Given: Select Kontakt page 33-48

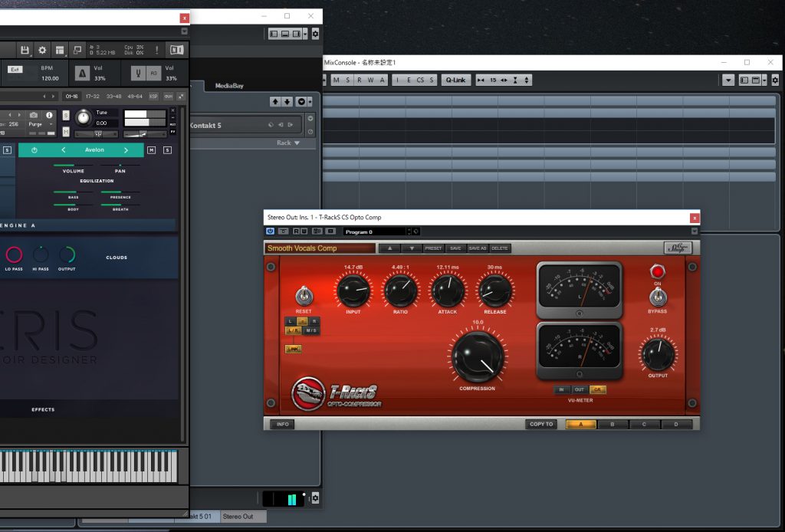Looking at the screenshot, I should [x=113, y=96].
